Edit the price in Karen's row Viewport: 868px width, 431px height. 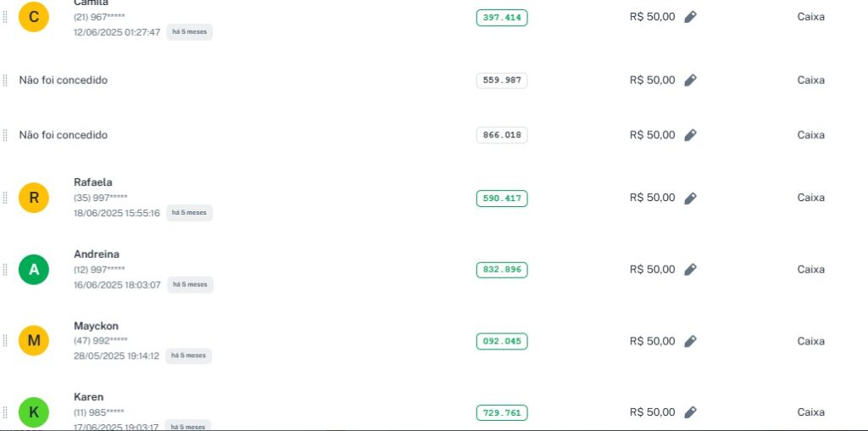point(690,412)
